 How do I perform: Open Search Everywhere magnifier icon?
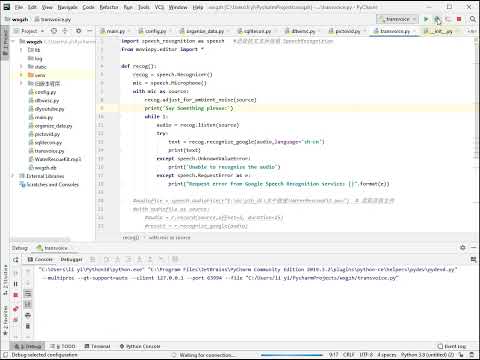(473, 19)
